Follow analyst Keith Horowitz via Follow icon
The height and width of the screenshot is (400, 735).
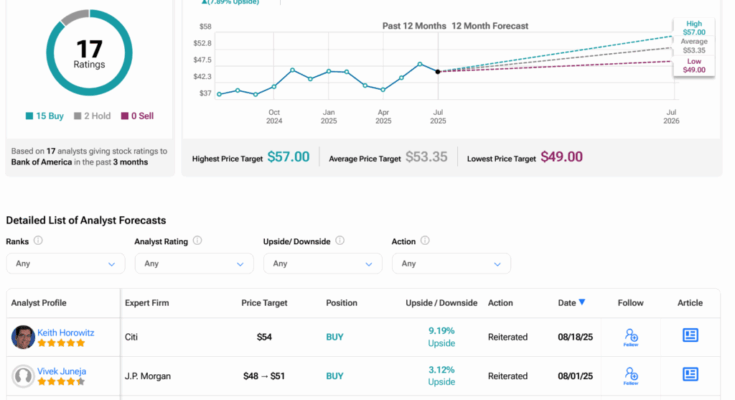tap(630, 337)
